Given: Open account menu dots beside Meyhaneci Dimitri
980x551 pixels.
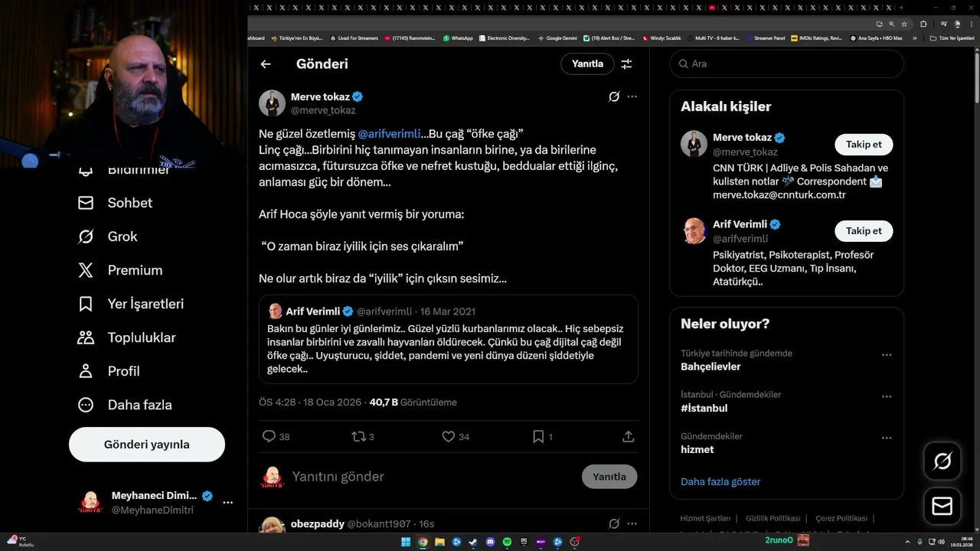Looking at the screenshot, I should coord(227,503).
